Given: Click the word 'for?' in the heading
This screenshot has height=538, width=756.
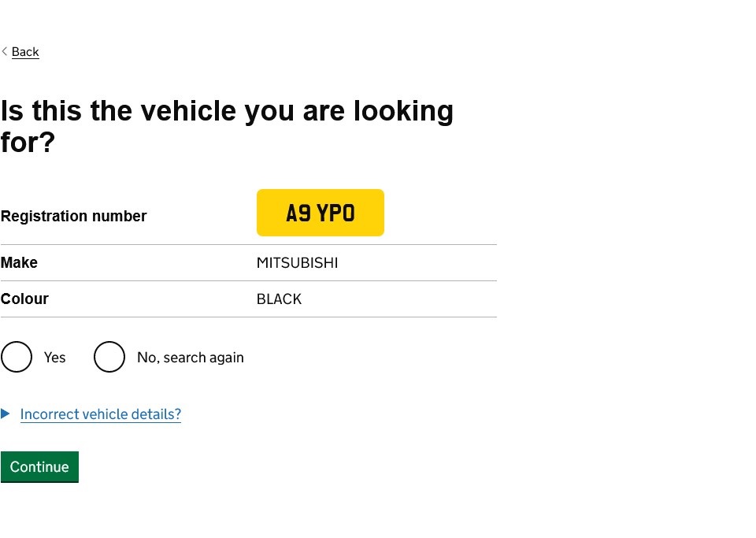Looking at the screenshot, I should pos(28,143).
